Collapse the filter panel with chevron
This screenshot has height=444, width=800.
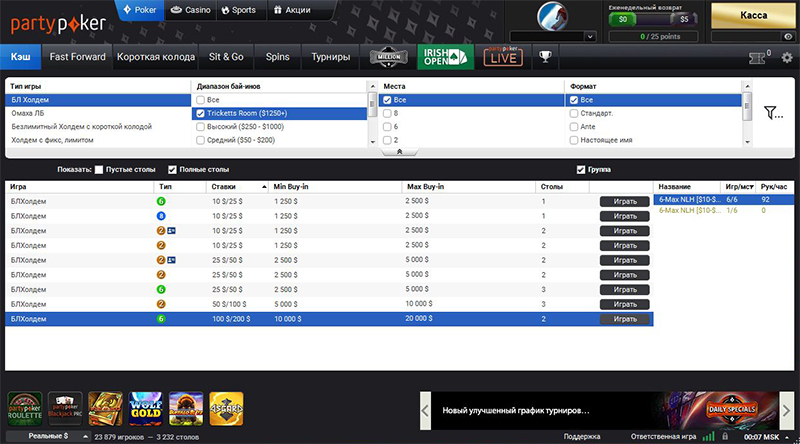tap(399, 152)
